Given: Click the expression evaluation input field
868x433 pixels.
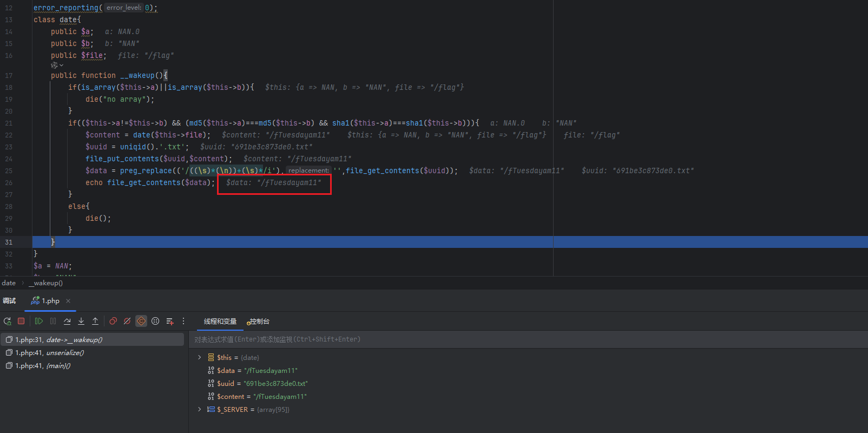Looking at the screenshot, I should [x=487, y=339].
